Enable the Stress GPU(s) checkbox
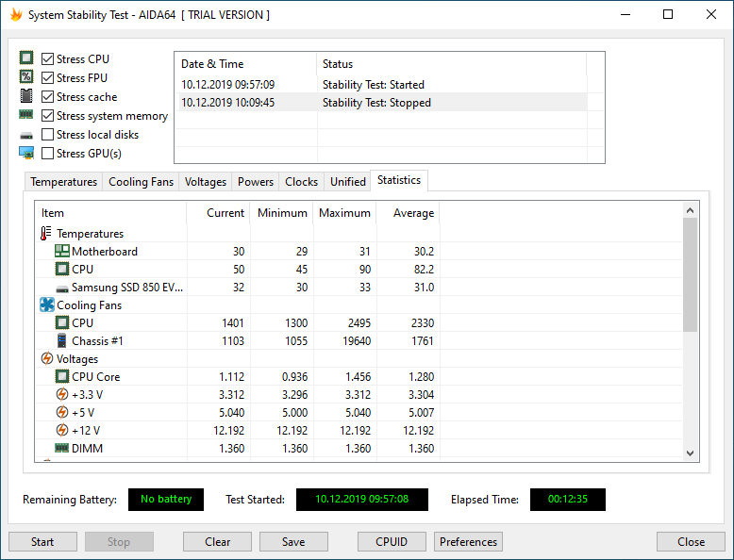 coord(47,154)
